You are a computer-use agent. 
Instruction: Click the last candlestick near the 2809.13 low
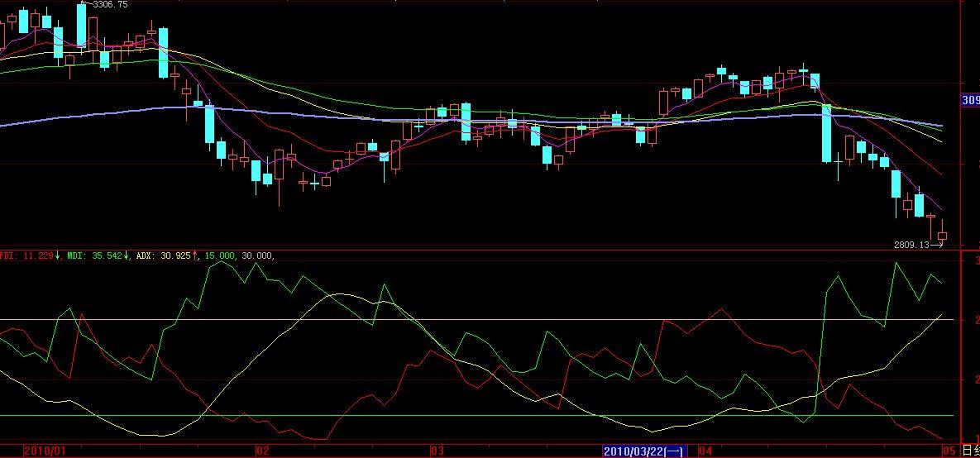pos(942,236)
